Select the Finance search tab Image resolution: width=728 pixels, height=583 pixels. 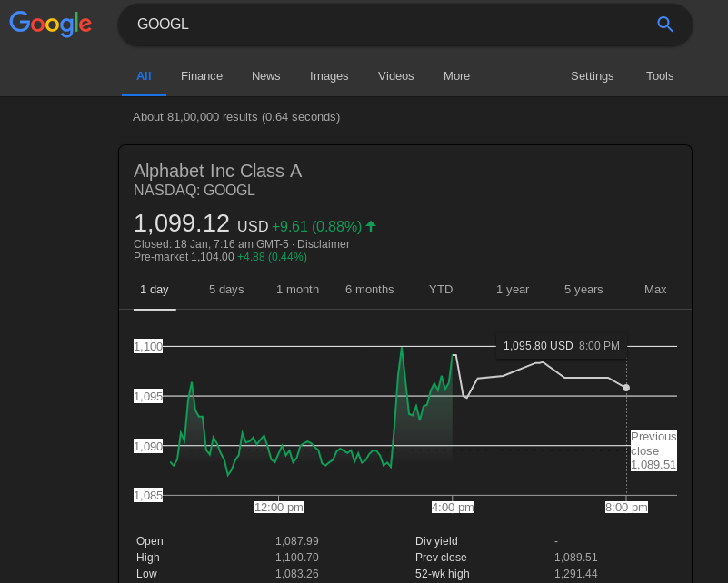pyautogui.click(x=201, y=76)
